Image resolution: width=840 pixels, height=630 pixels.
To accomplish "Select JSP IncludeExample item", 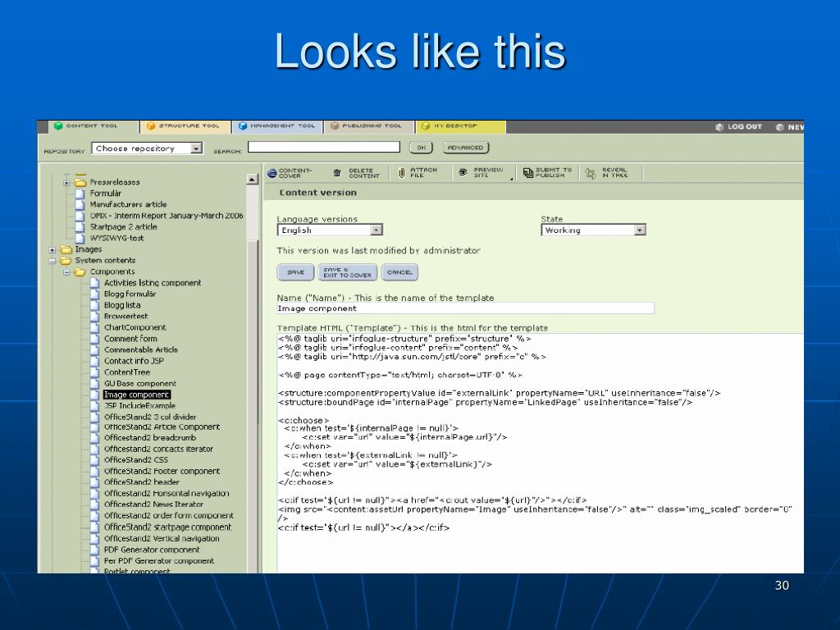I will click(x=139, y=406).
